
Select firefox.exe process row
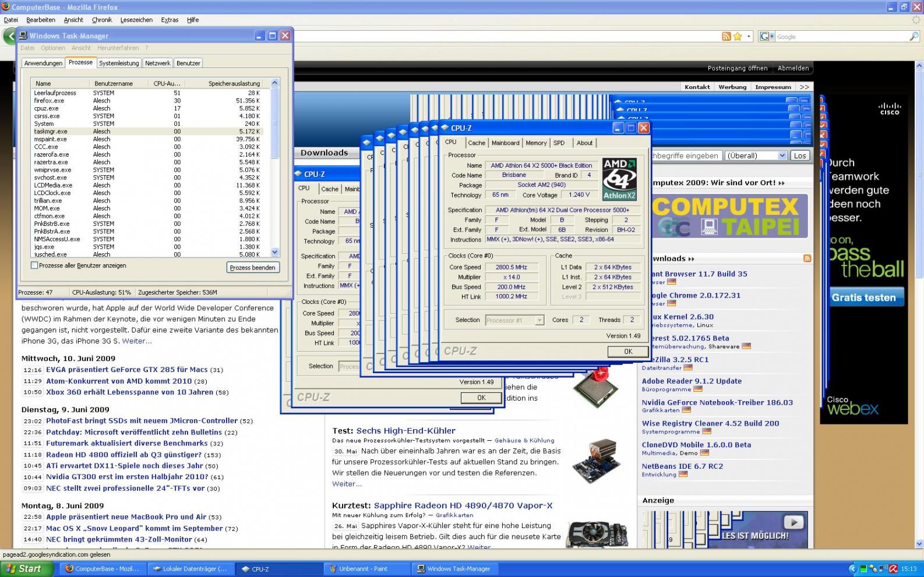click(x=147, y=101)
